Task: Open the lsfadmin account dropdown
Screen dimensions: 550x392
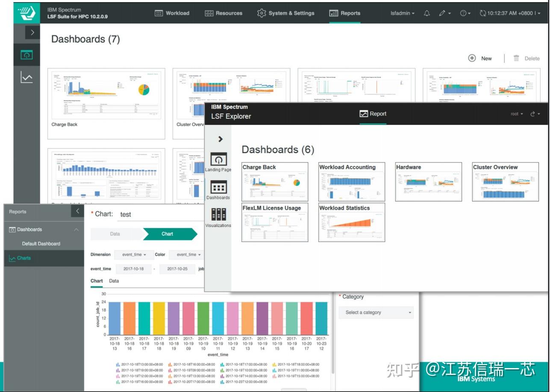Action: [401, 13]
